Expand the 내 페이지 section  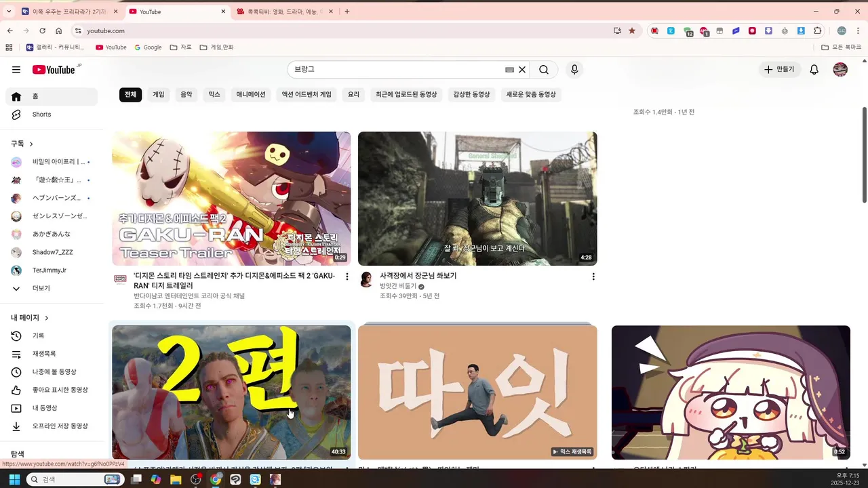click(x=30, y=318)
